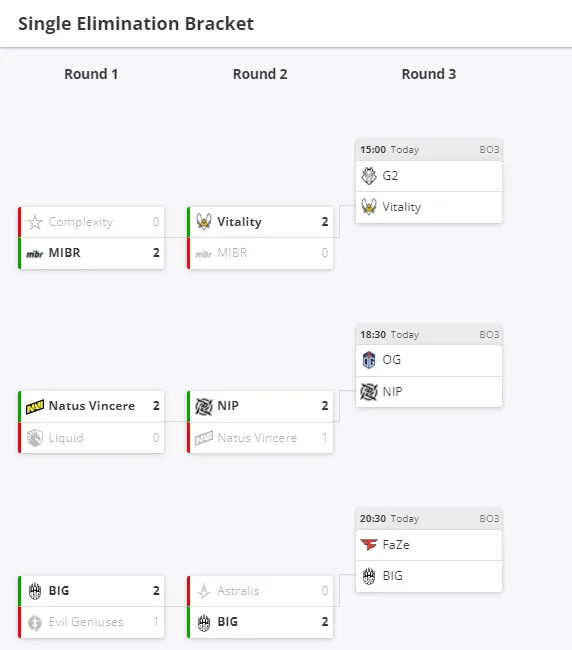Click the G2 team logo in Round 3
The width and height of the screenshot is (572, 650).
368,176
